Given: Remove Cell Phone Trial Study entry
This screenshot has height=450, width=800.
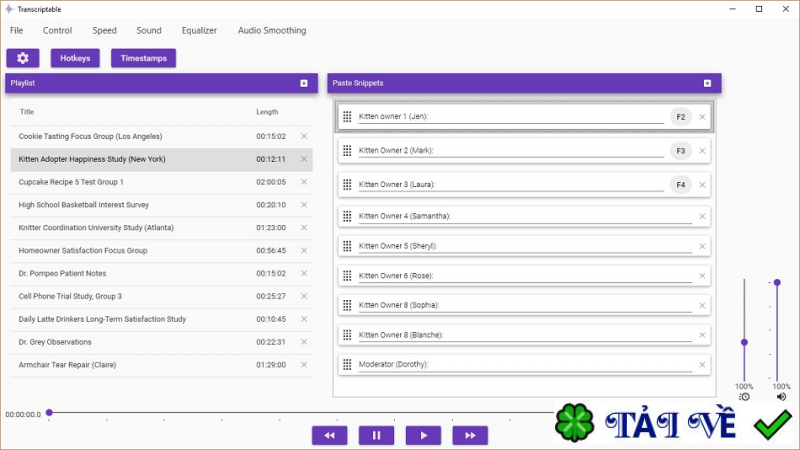Looking at the screenshot, I should point(304,296).
